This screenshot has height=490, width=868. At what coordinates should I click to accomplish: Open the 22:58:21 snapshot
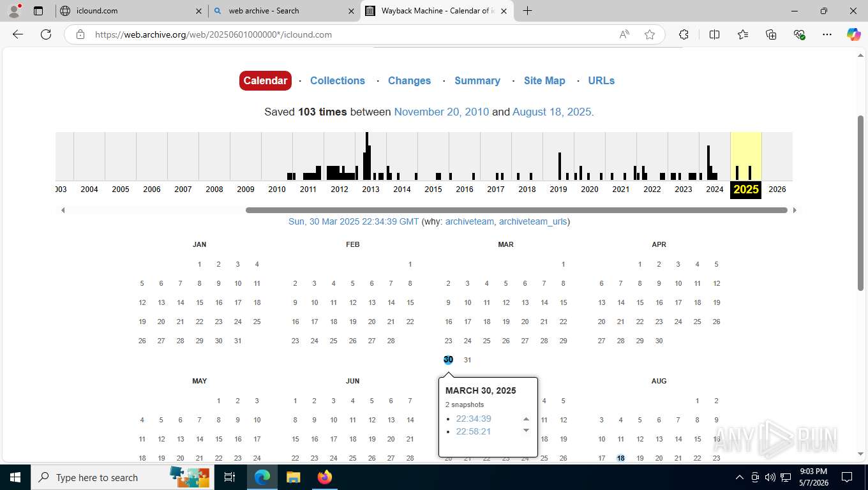point(474,431)
